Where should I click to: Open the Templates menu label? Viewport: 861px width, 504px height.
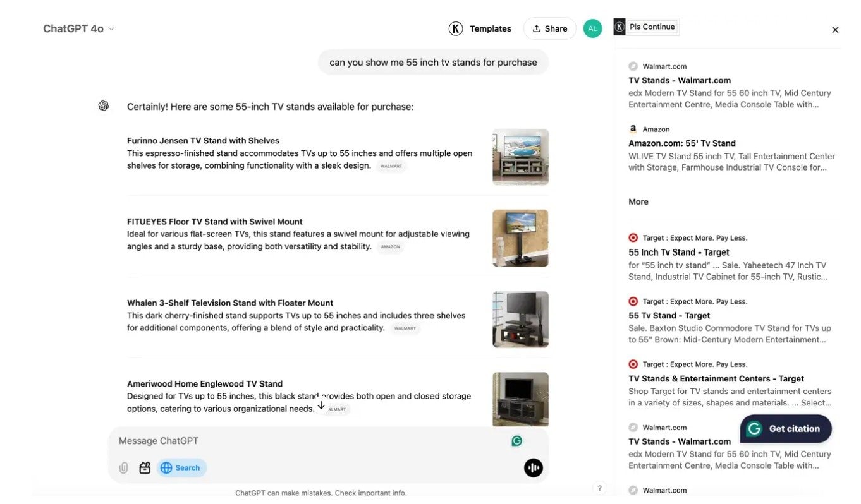(x=491, y=28)
